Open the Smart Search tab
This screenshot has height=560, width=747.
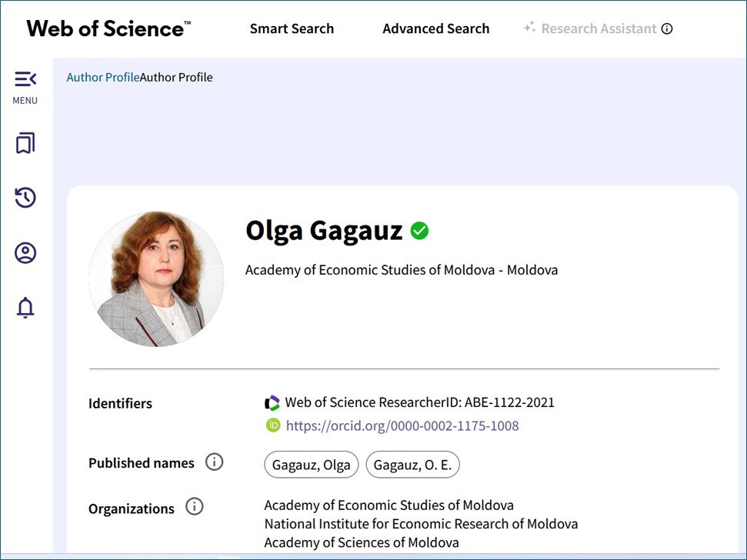292,28
